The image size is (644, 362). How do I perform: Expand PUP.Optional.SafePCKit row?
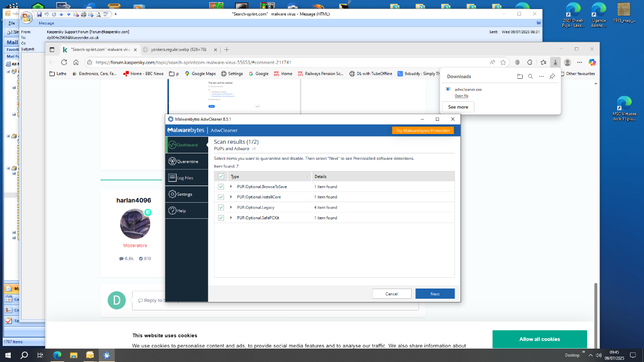[231, 218]
